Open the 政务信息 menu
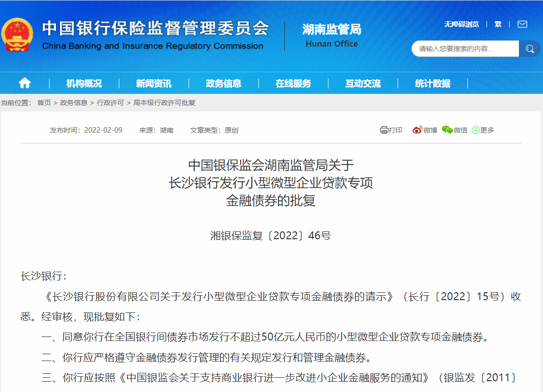 point(223,84)
